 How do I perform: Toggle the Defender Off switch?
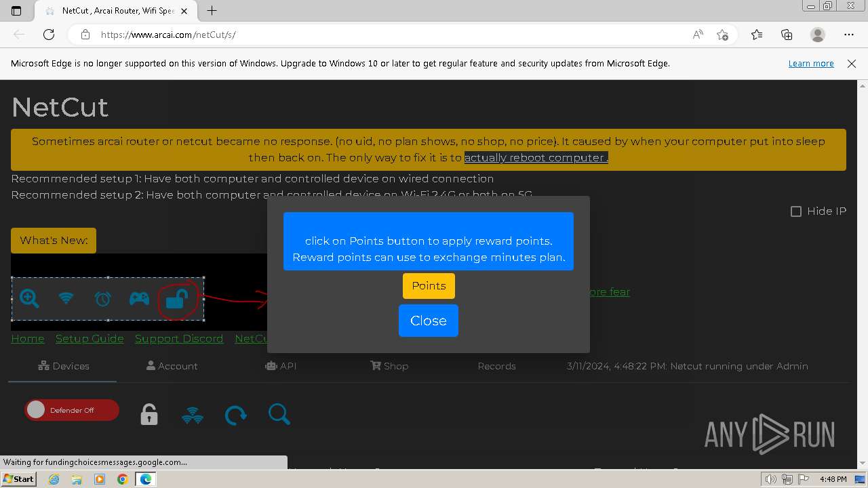click(x=72, y=410)
